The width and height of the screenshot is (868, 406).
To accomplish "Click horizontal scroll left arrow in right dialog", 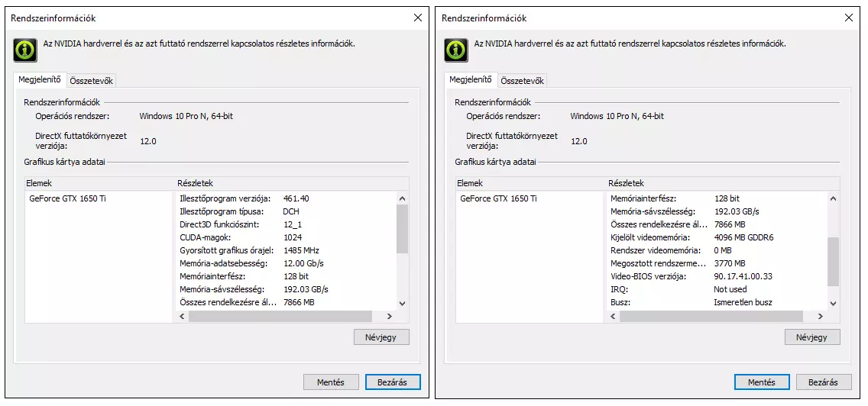I will click(613, 317).
